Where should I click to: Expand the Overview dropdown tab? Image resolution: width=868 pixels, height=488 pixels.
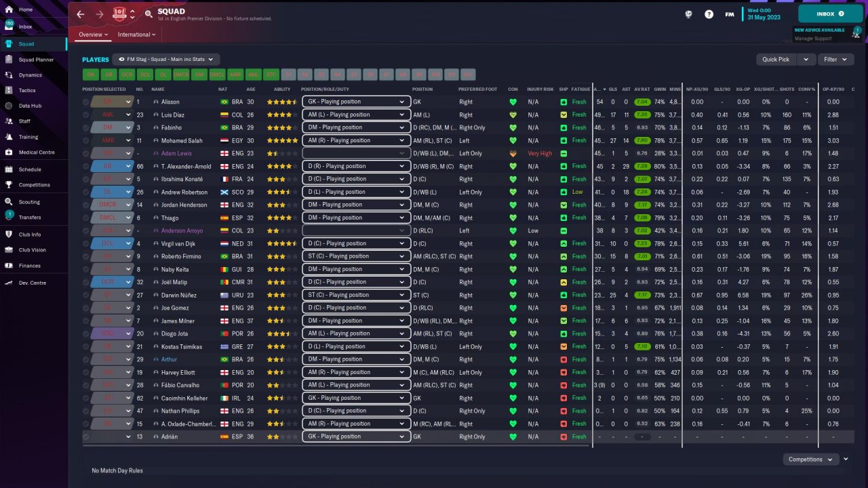pyautogui.click(x=93, y=35)
